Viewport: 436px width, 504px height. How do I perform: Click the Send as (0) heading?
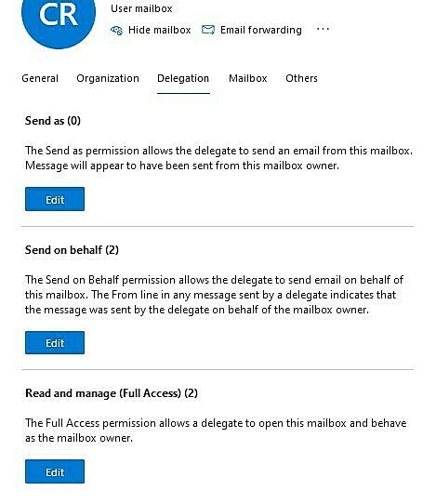click(53, 121)
